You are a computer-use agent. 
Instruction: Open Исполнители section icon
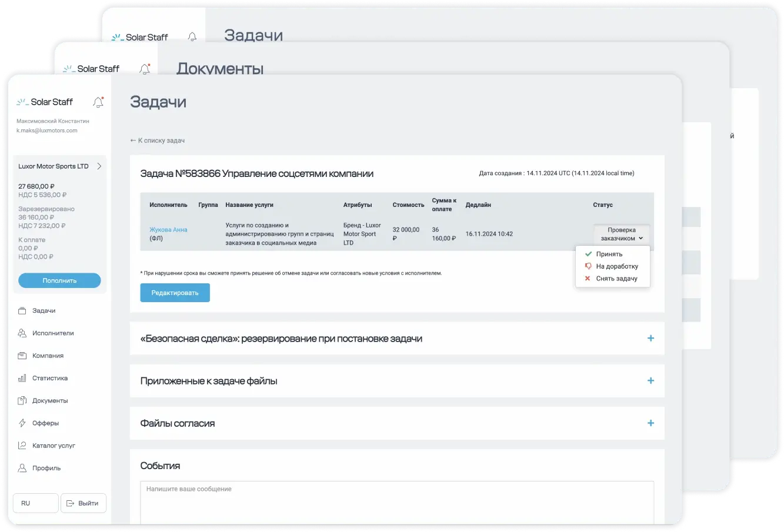coord(22,333)
